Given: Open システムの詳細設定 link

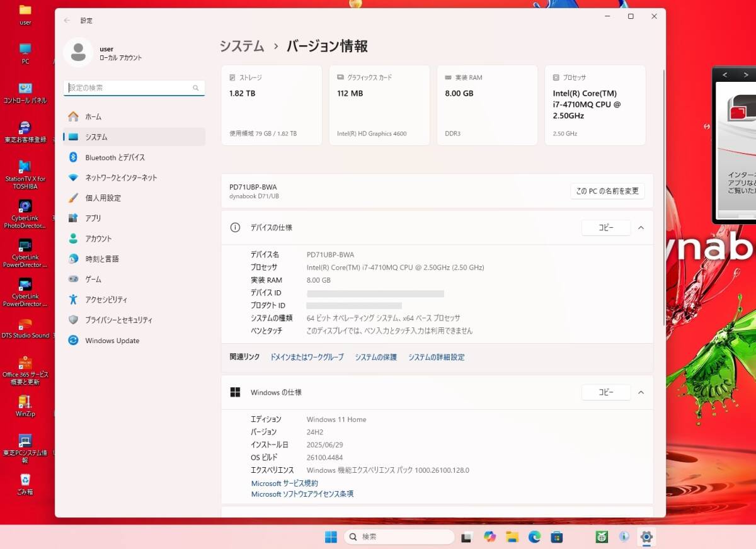Looking at the screenshot, I should click(436, 357).
